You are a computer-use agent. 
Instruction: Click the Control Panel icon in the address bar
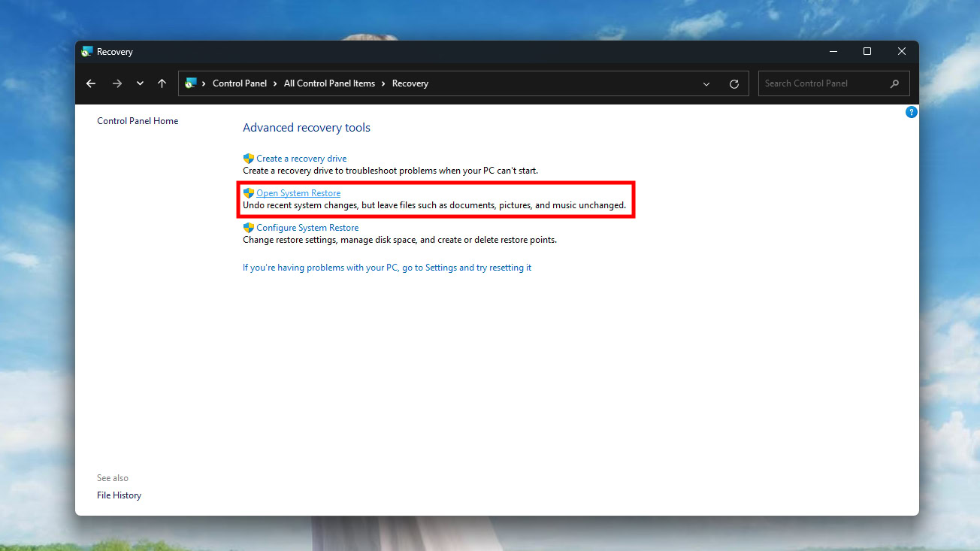coord(191,83)
